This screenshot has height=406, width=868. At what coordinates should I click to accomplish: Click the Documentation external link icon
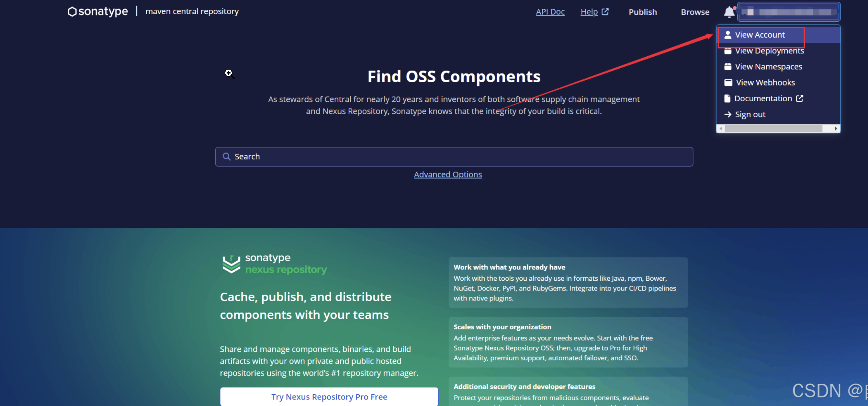pyautogui.click(x=800, y=98)
